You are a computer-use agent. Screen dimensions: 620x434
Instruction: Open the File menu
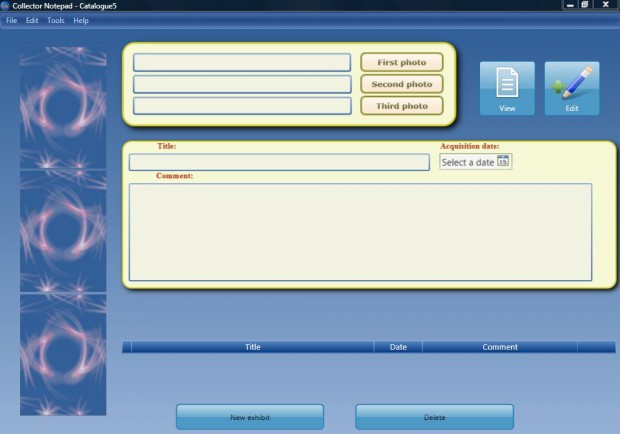tap(12, 20)
